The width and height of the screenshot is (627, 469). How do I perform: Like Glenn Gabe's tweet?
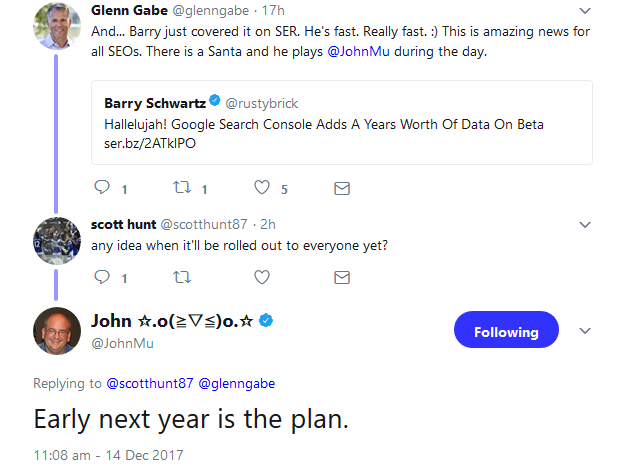[262, 187]
